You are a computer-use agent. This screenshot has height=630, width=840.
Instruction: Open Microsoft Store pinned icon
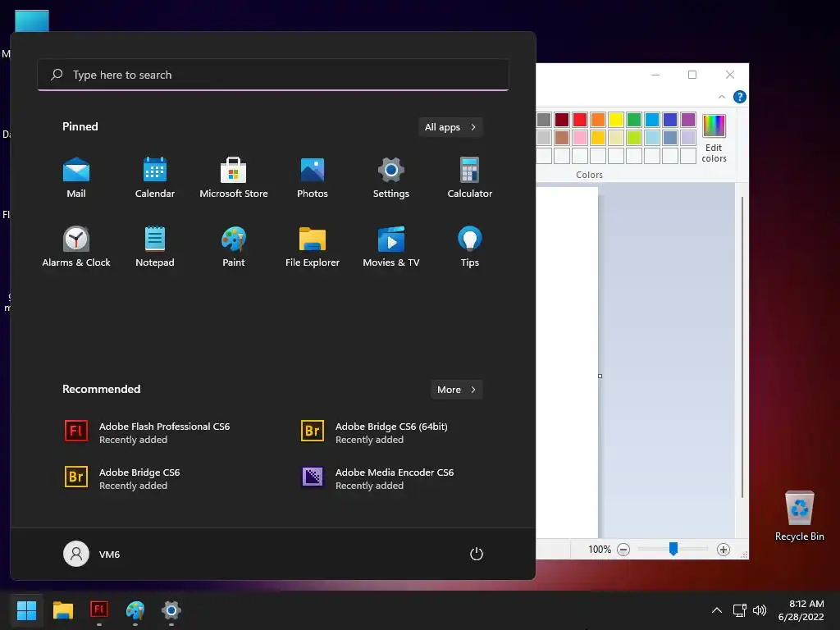(x=234, y=178)
